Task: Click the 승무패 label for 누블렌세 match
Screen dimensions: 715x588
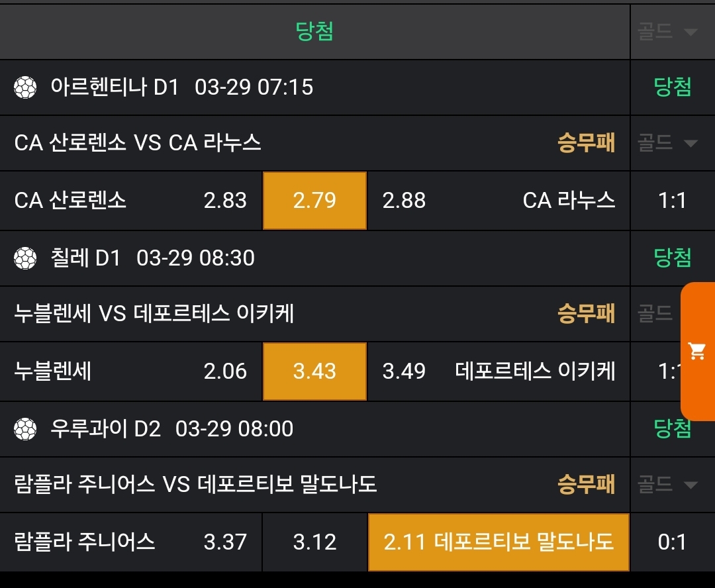Action: tap(587, 313)
